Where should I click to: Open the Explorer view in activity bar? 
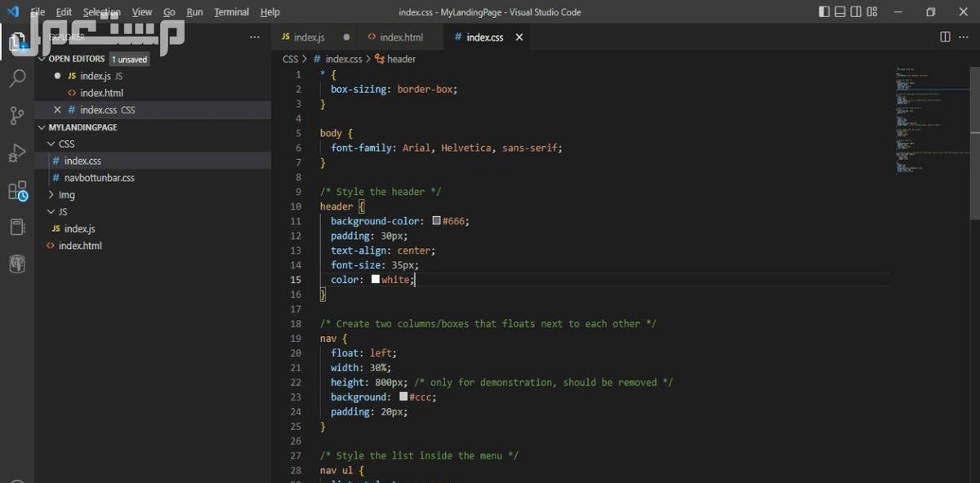point(17,42)
